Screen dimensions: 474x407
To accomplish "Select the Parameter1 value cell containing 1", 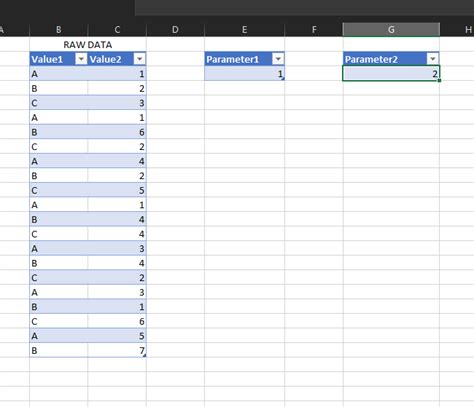I will tap(244, 74).
